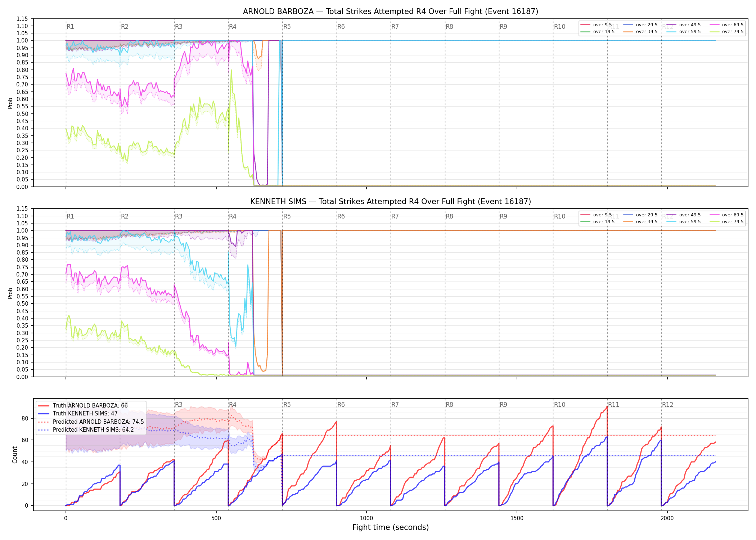Click 'over 59.5' legend entry in top chart
The width and height of the screenshot is (756, 540).
(x=684, y=32)
